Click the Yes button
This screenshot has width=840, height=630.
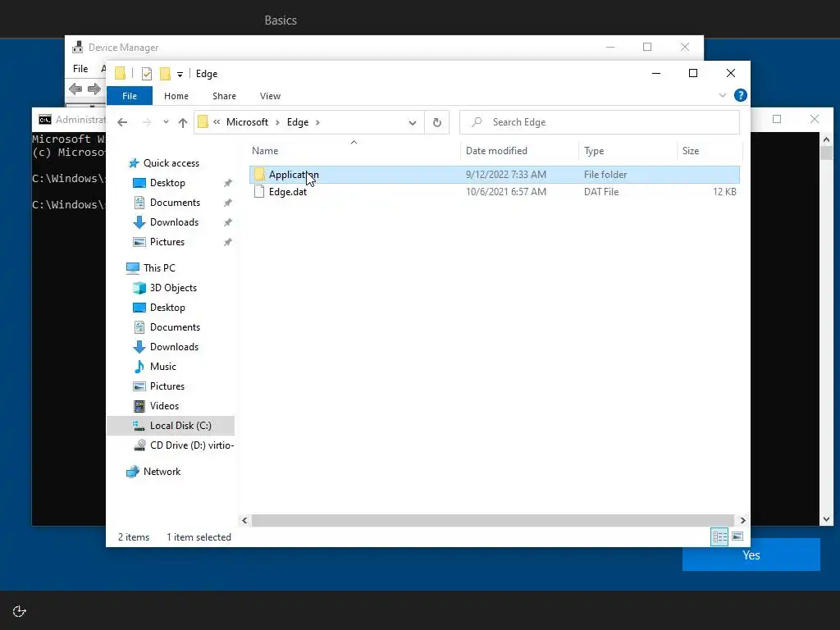click(x=751, y=555)
